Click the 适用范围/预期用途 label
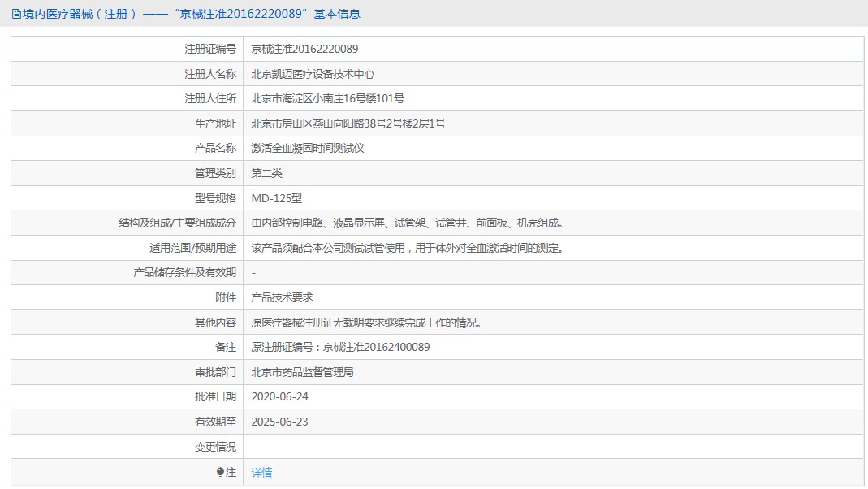868x489 pixels. point(192,248)
